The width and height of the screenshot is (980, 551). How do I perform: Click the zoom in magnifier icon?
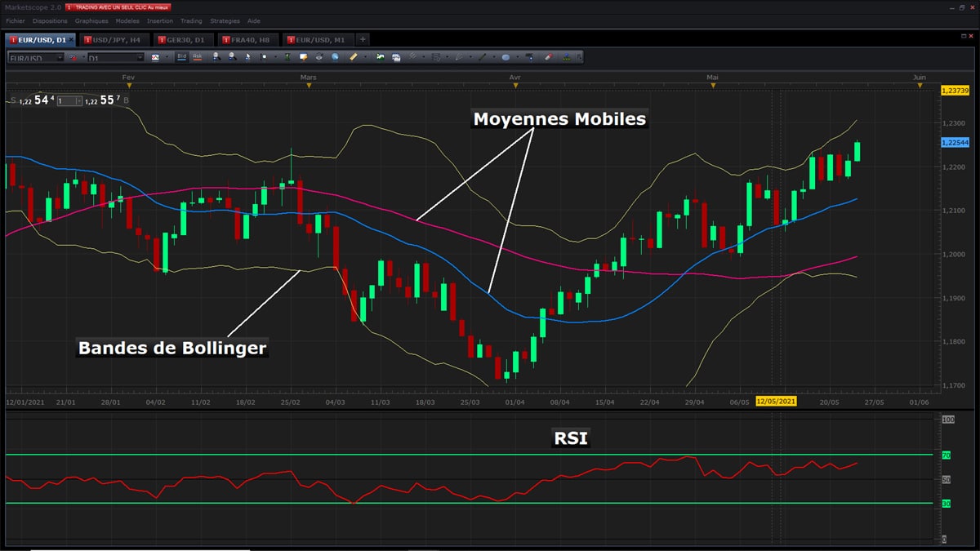tap(216, 57)
